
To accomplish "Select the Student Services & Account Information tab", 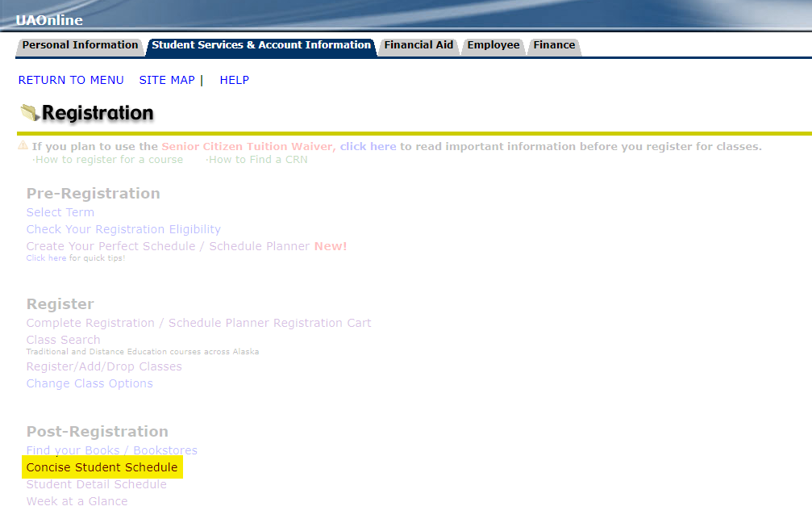I will pos(260,46).
